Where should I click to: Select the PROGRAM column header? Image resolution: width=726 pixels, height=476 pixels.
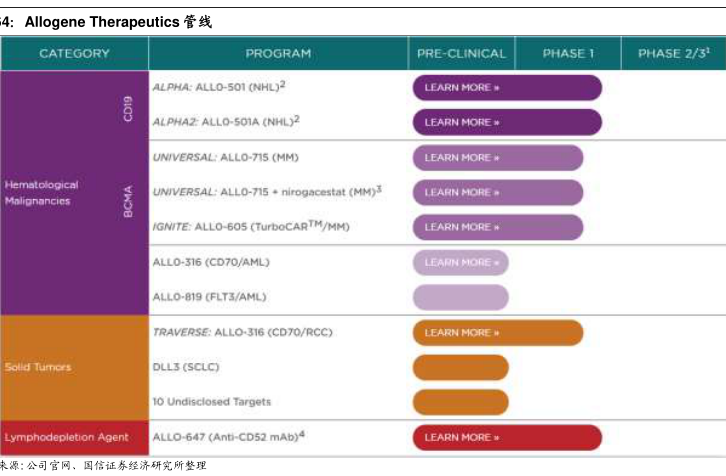(x=278, y=53)
